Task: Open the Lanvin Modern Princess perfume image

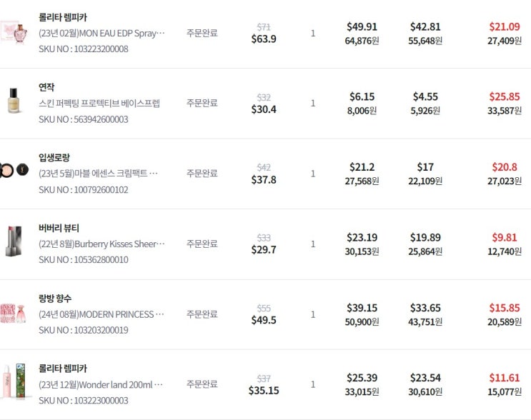Action: (x=12, y=313)
